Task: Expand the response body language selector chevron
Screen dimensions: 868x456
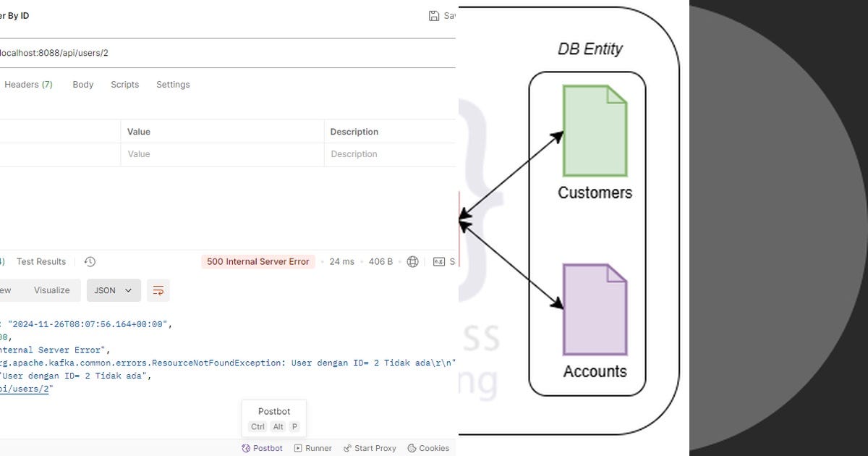Action: click(129, 290)
